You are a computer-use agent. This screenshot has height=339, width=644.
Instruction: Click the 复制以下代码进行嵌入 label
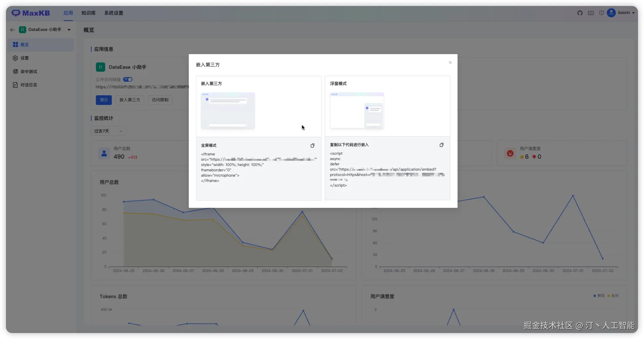(349, 145)
